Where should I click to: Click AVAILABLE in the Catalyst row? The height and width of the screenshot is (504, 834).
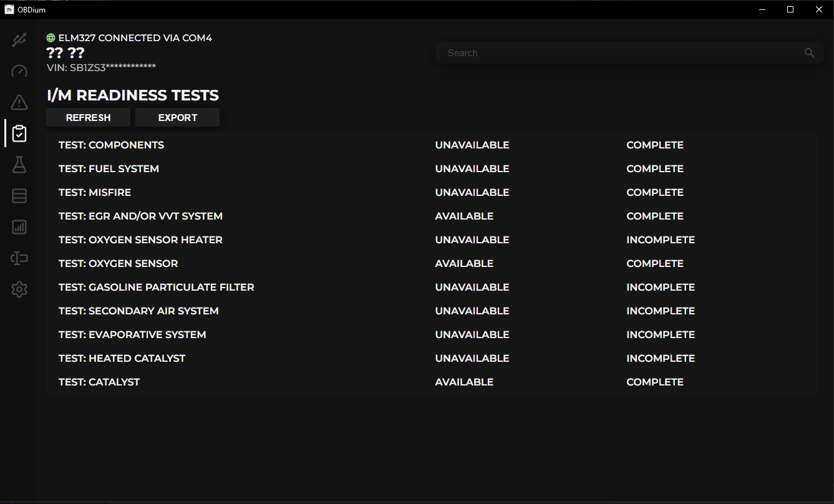click(464, 382)
